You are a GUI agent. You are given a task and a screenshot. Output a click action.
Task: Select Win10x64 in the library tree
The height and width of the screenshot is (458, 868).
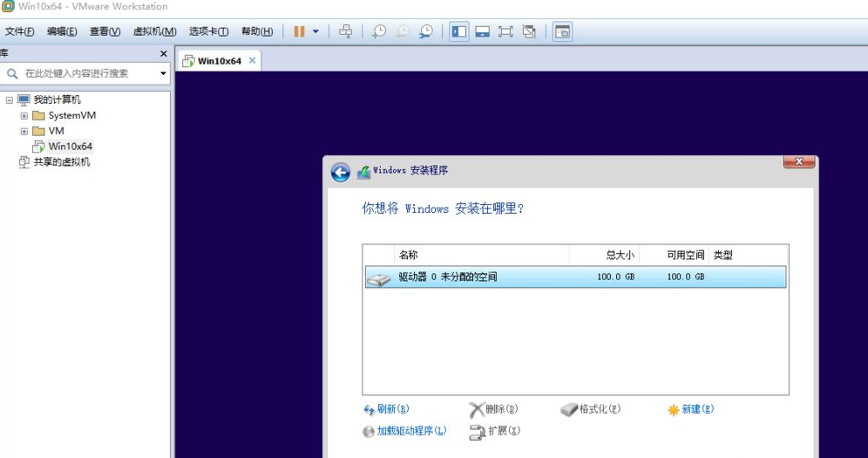(x=70, y=147)
